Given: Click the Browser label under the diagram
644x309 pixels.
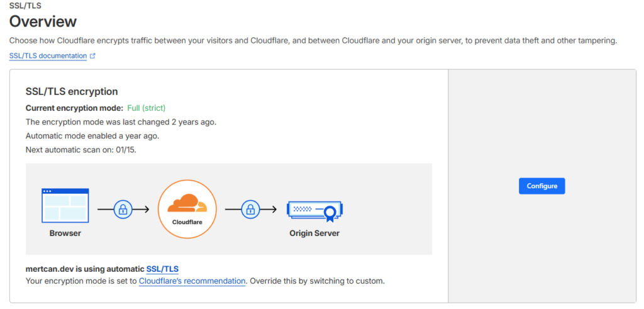Looking at the screenshot, I should [65, 233].
